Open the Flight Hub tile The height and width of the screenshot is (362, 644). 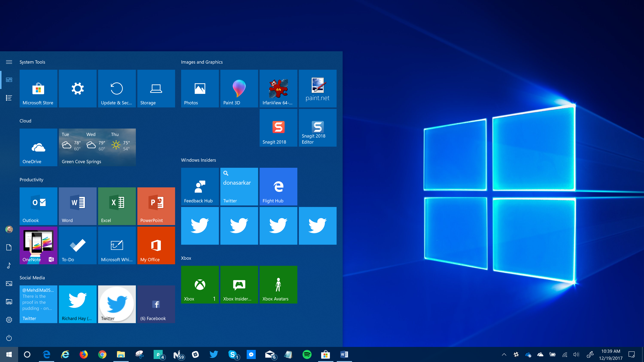(x=278, y=186)
